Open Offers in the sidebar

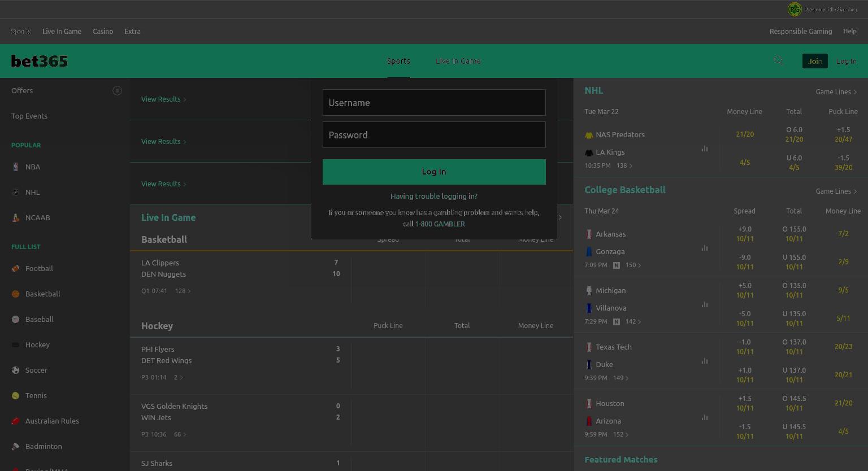point(22,91)
